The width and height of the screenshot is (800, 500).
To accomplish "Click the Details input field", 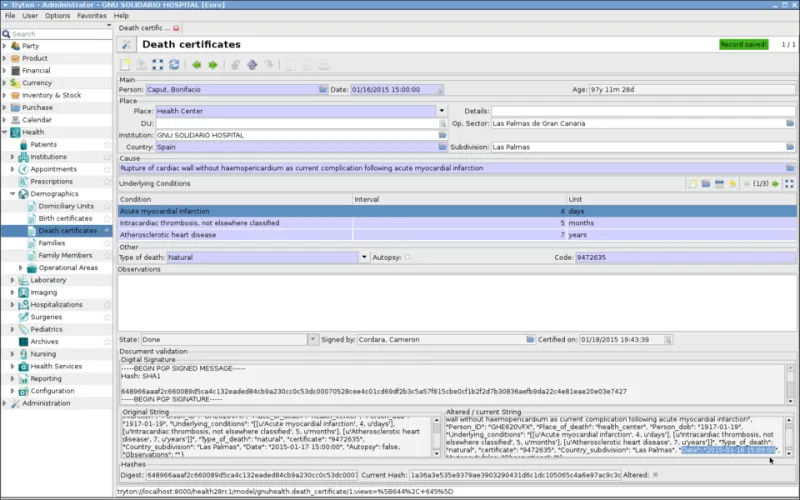I will (x=643, y=111).
